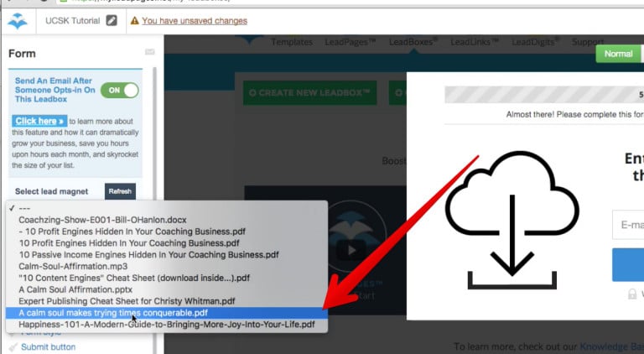Click the leadbox progress bar

click(544, 95)
